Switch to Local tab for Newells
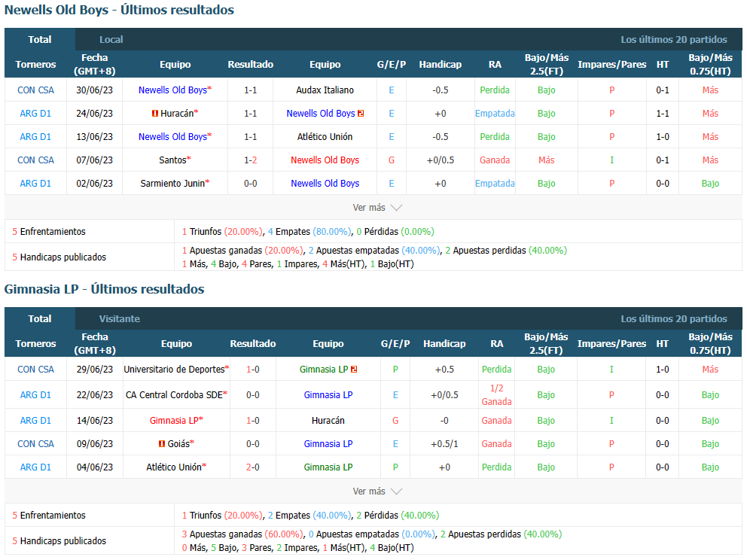Screen dimensions: 747x560 pyautogui.click(x=111, y=40)
